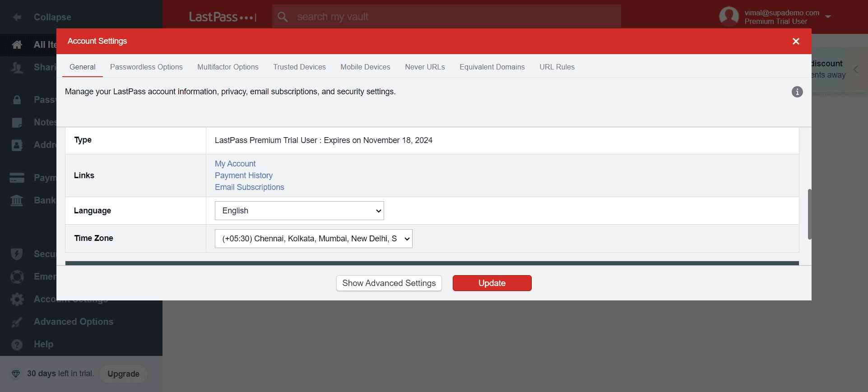This screenshot has width=868, height=392.
Task: Open the Emergency Access lifebuoy icon
Action: pos(17,277)
